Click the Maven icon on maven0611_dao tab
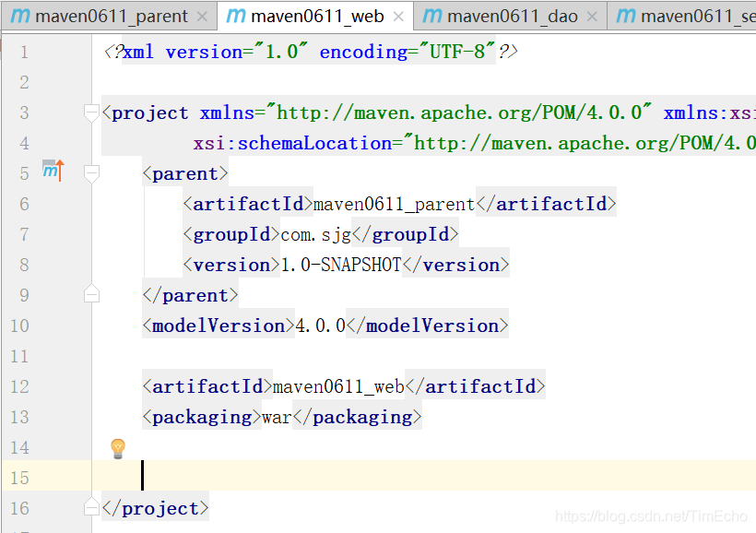Viewport: 756px width, 533px height. [432, 16]
